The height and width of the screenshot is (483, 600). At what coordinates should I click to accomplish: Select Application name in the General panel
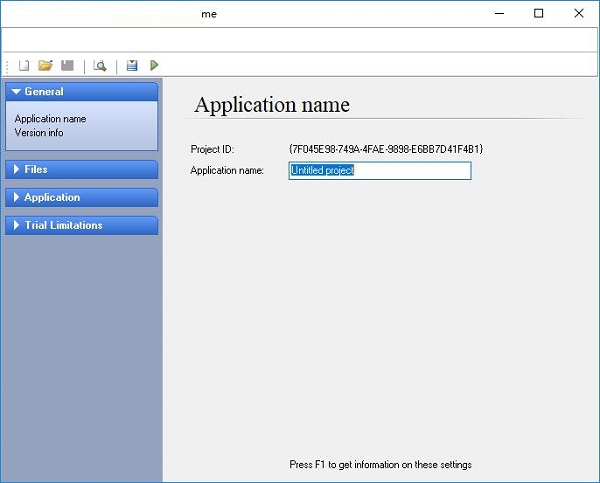[x=50, y=119]
